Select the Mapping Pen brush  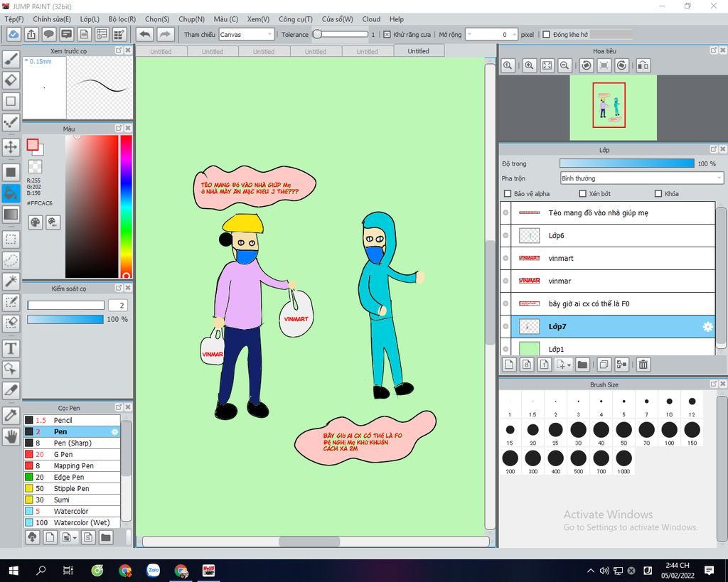[72, 465]
